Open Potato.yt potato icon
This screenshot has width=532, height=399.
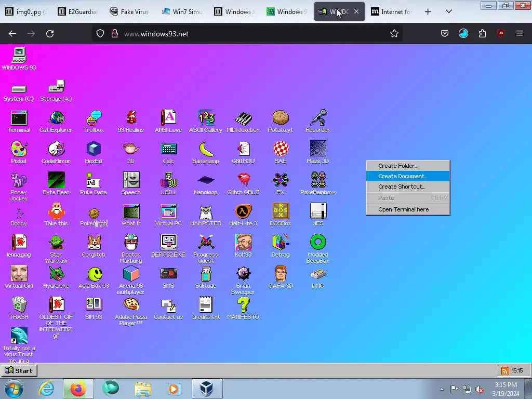pos(280,121)
